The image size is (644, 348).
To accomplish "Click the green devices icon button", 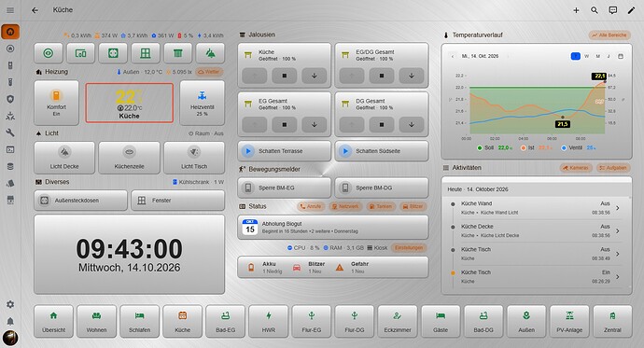I will pyautogui.click(x=80, y=53).
